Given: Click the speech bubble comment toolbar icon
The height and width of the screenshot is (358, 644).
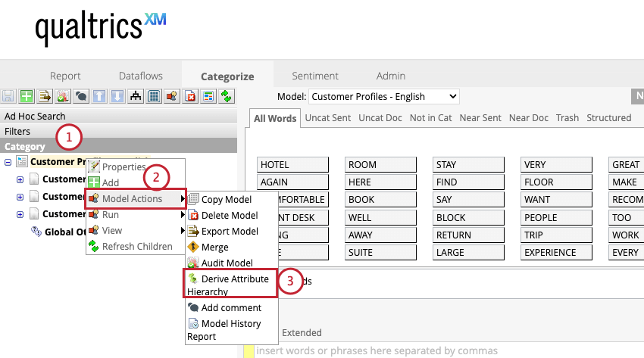Looking at the screenshot, I should click(81, 96).
